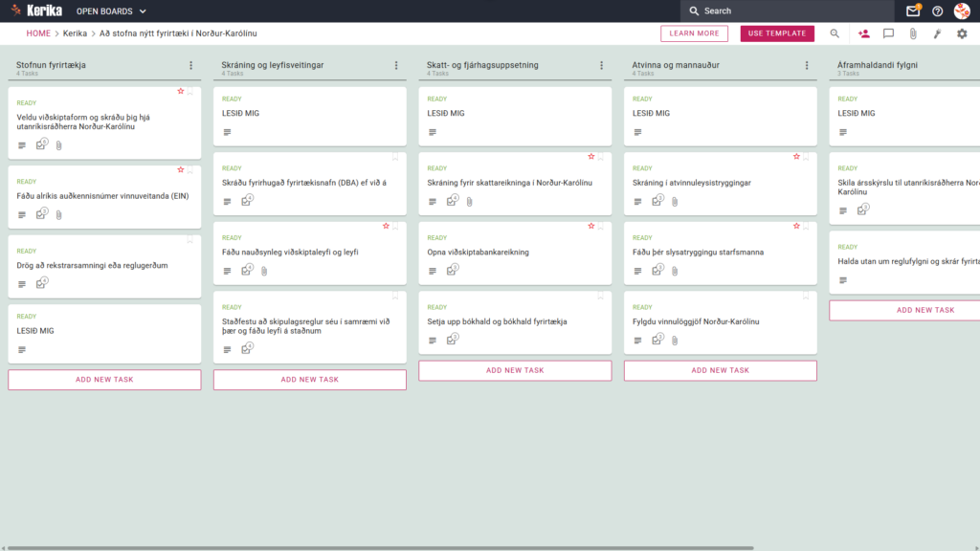Viewport: 980px width, 551px height.
Task: Toggle star on Fáðu alríkis auðkennisnúmer card
Action: tap(181, 170)
